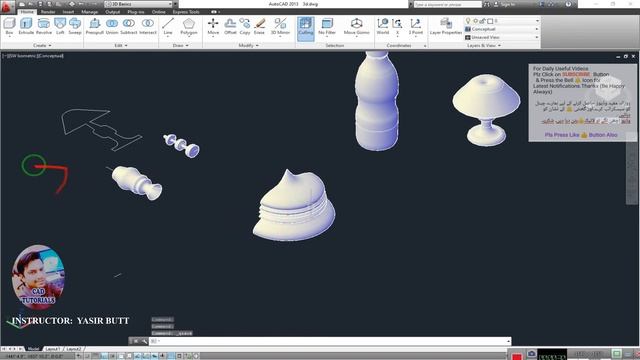Expand the Create panel
This screenshot has height=360, width=640.
(x=42, y=45)
